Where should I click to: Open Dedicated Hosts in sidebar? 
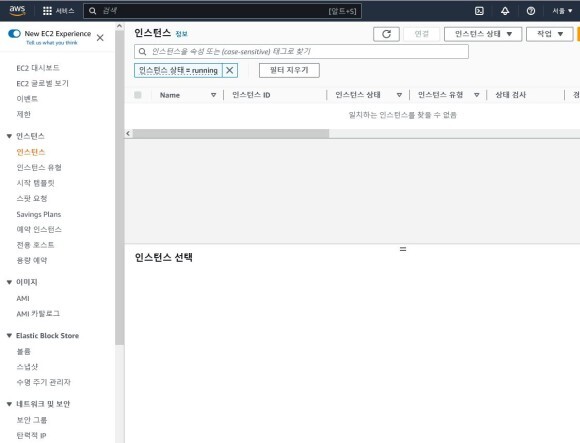point(35,245)
